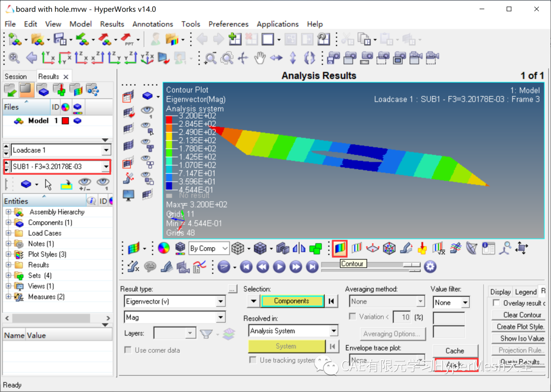The height and width of the screenshot is (392, 551).
Task: Open the SUB1 subcase dropdown
Action: tap(106, 167)
